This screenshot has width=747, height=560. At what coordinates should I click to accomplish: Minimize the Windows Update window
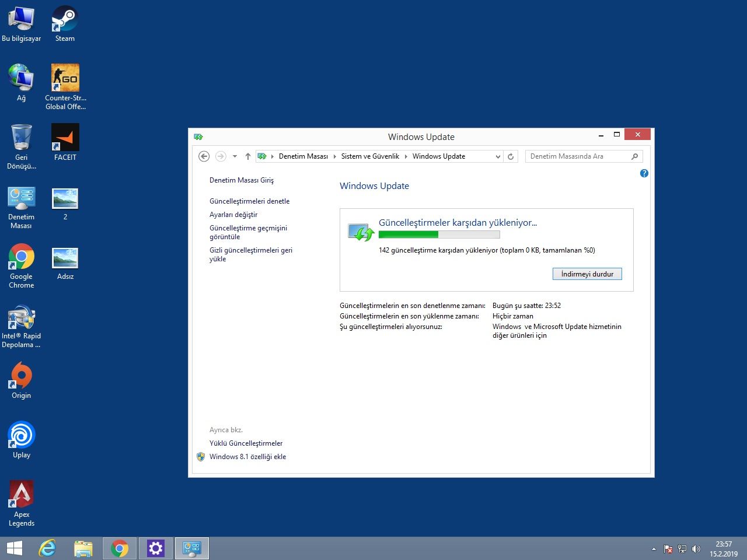[601, 135]
